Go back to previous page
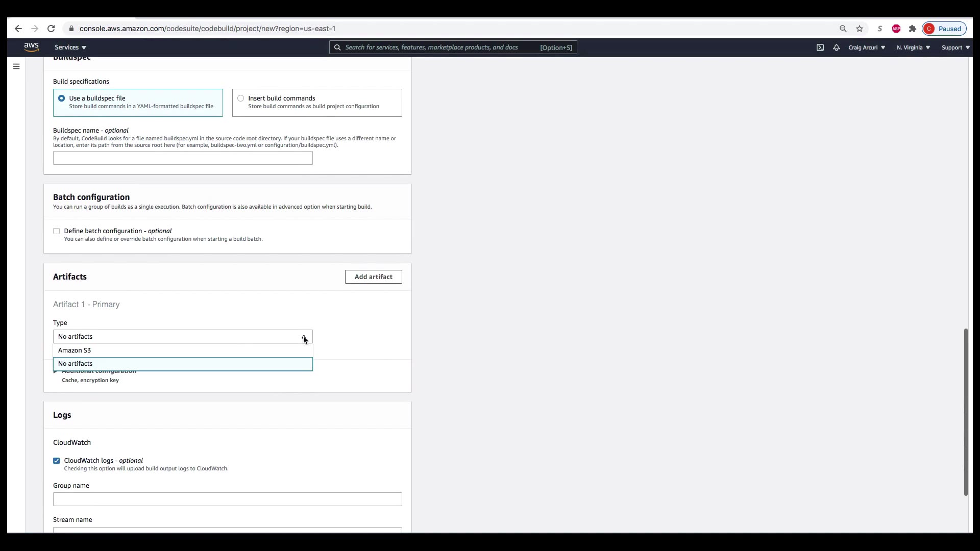The height and width of the screenshot is (551, 980). tap(18, 29)
